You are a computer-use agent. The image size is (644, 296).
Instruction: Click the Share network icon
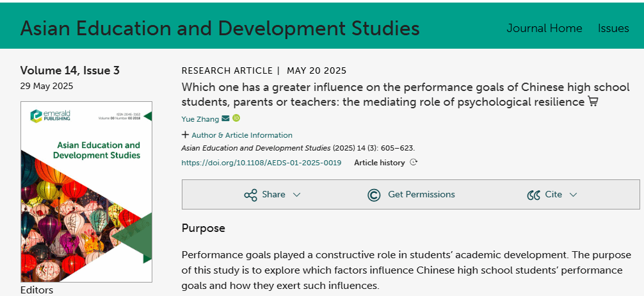[250, 195]
